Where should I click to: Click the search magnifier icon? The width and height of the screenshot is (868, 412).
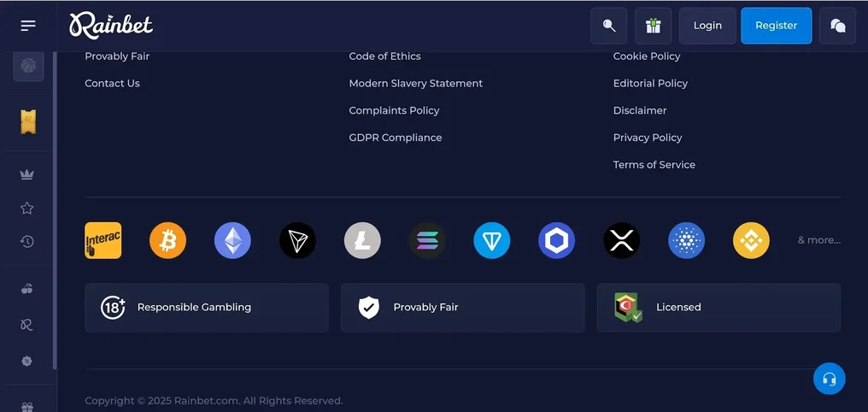point(609,26)
